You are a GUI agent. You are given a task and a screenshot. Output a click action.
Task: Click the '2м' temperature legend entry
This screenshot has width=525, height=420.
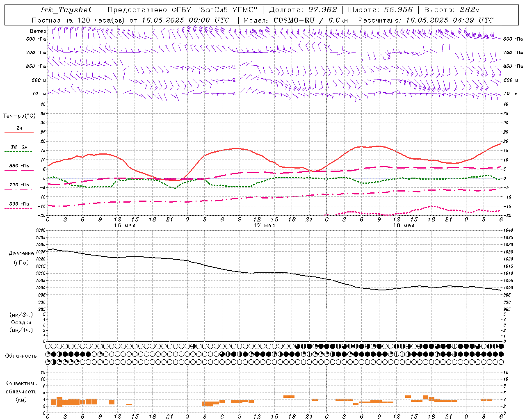(19, 128)
